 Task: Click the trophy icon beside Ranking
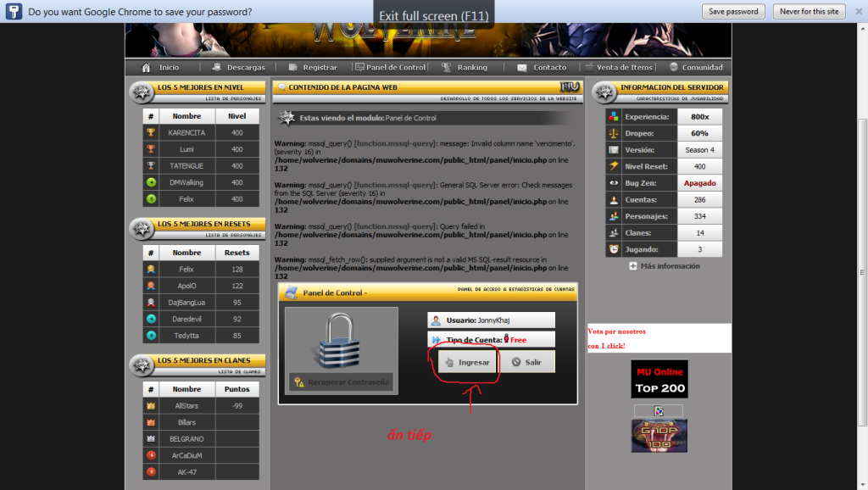pyautogui.click(x=446, y=67)
